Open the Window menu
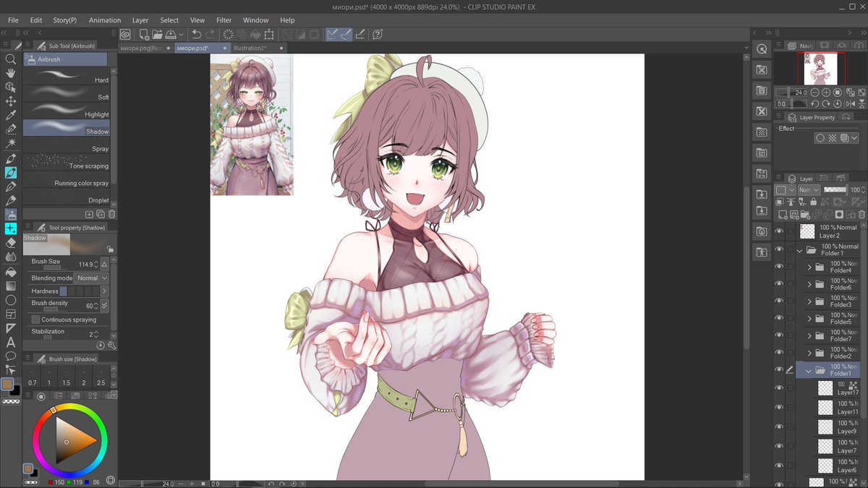 pyautogui.click(x=256, y=20)
